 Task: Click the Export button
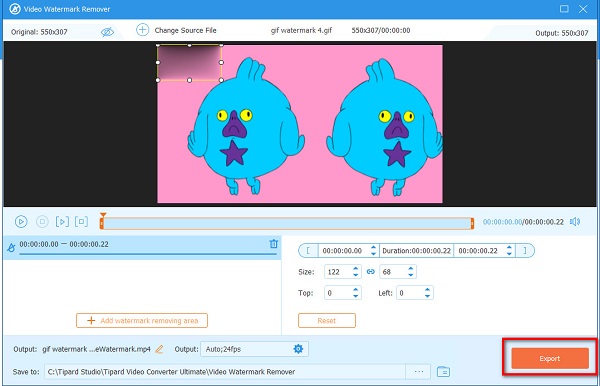tap(550, 358)
